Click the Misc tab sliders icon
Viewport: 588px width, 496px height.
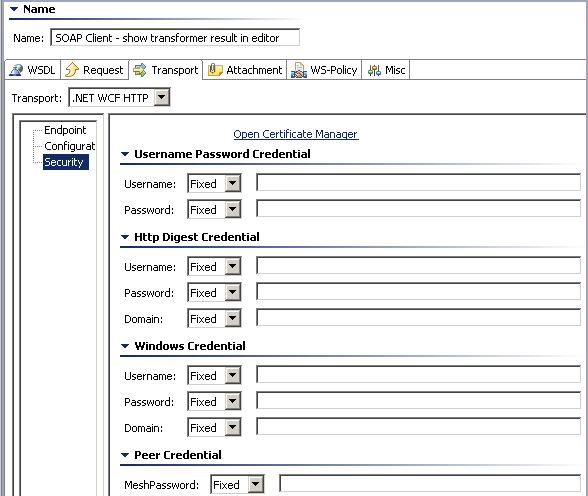click(374, 70)
